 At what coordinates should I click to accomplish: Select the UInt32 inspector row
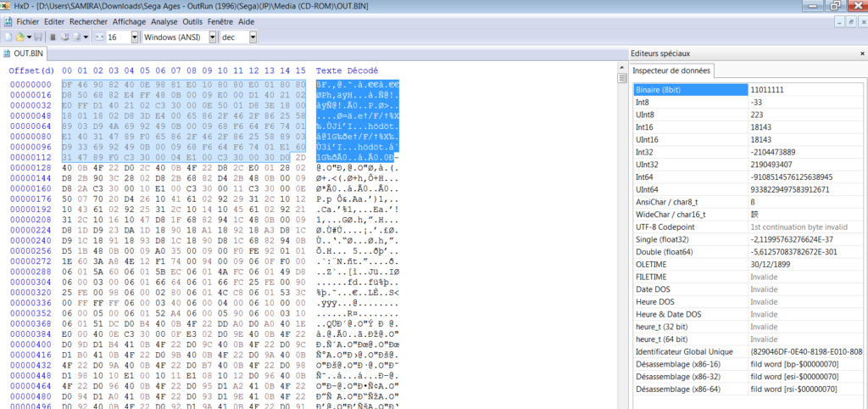[749, 165]
